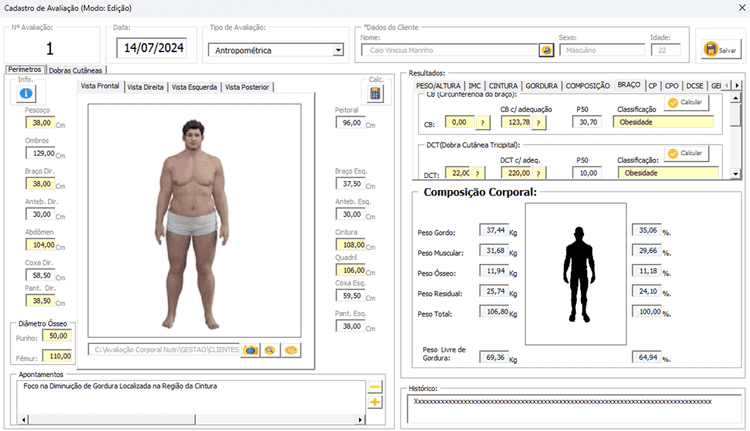This screenshot has height=431, width=750.
Task: Click the results panel scroll-down arrow
Action: 736,174
